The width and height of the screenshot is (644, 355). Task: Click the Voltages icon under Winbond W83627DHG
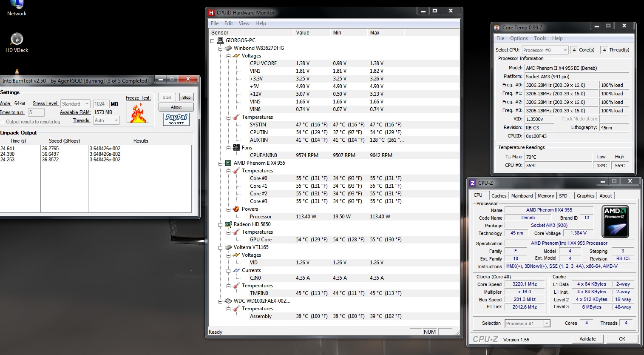coord(236,56)
